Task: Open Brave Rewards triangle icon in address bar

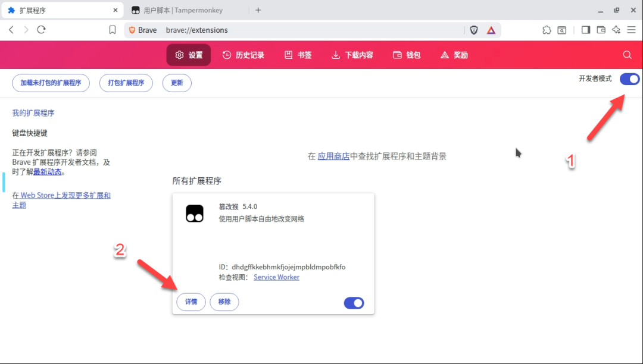Action: coord(491,30)
